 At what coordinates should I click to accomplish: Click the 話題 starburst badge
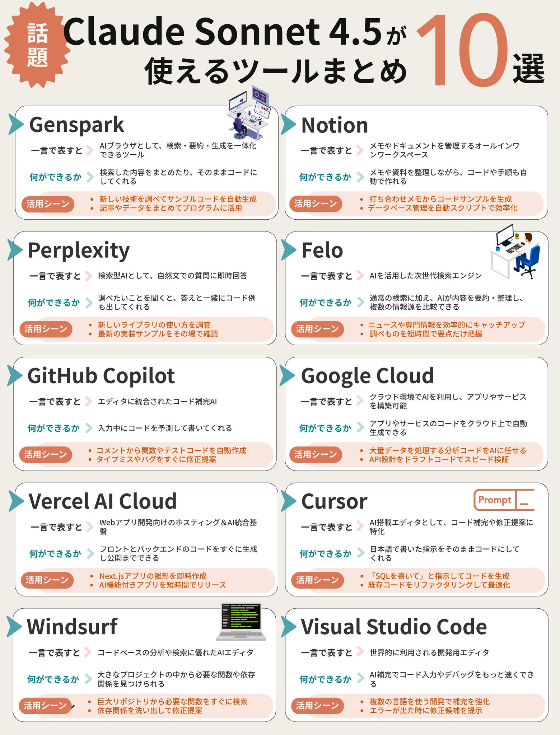click(37, 45)
